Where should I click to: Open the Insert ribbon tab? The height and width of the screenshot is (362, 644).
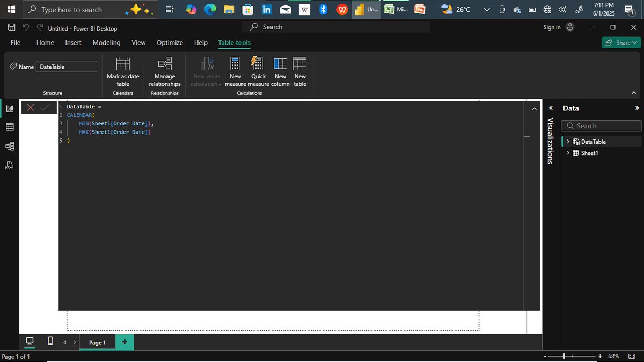click(73, 42)
